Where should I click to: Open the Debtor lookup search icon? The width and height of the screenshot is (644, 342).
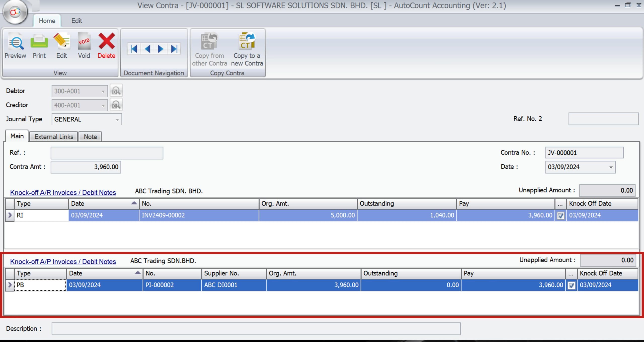116,91
